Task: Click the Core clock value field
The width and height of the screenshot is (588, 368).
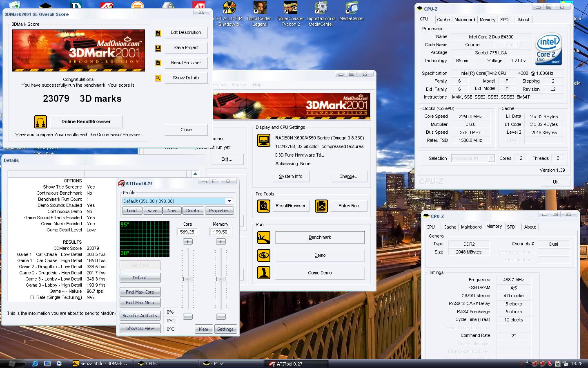Action: coord(187,232)
